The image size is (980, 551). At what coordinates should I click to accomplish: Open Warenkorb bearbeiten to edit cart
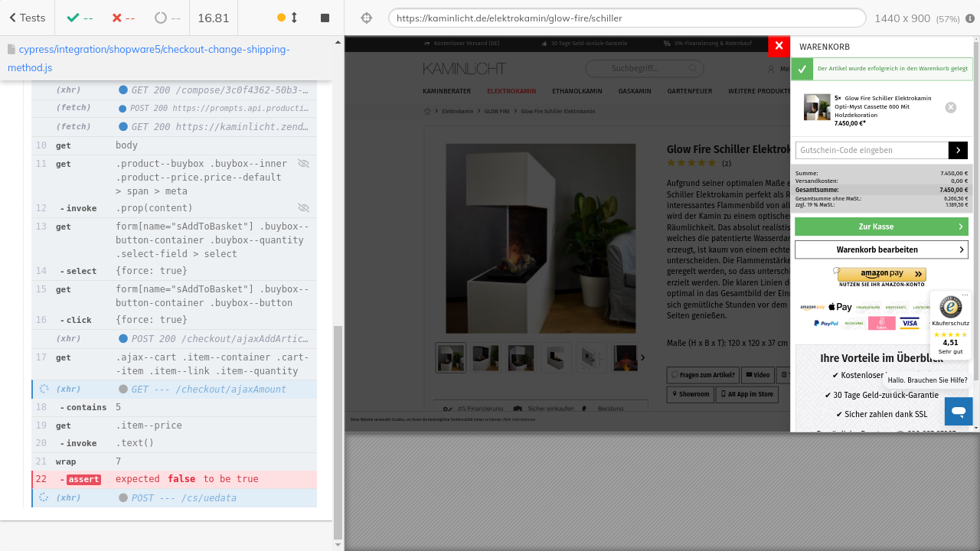click(x=881, y=249)
